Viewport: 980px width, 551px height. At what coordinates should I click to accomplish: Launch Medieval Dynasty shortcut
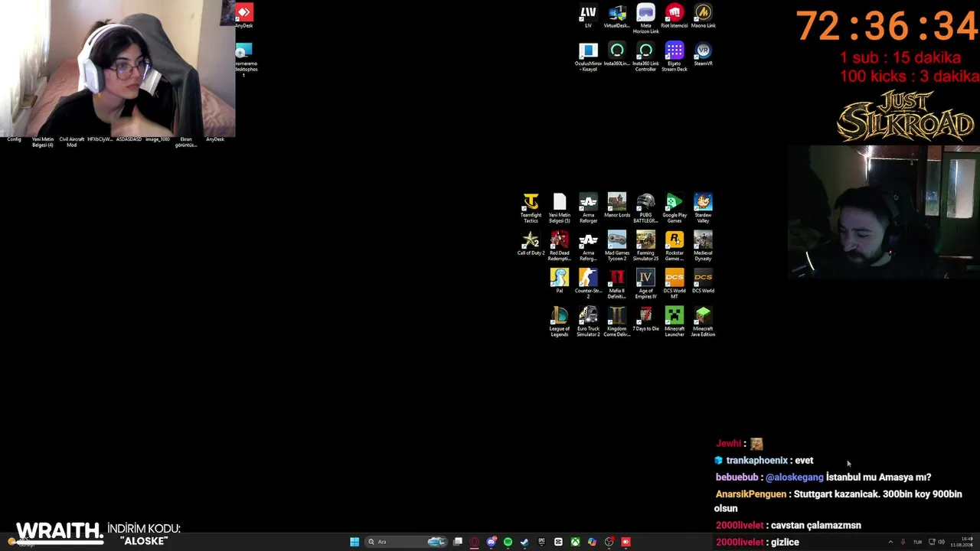point(703,246)
